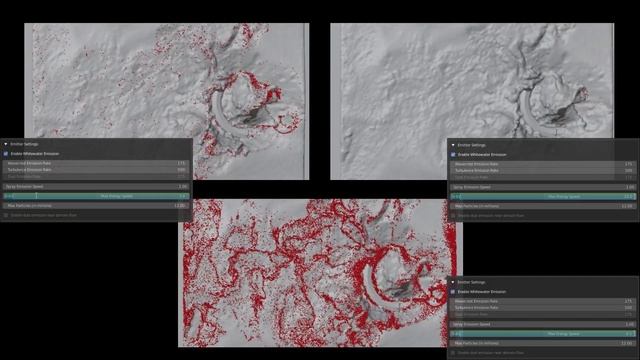Click Max Particles (in millions) field, upper-right panel
The image size is (640, 360).
click(x=543, y=206)
